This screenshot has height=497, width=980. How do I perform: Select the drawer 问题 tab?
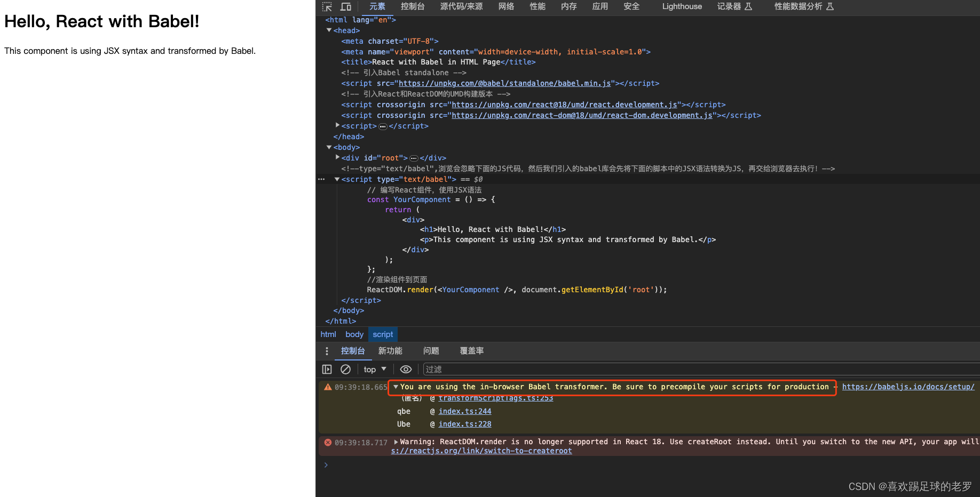431,351
